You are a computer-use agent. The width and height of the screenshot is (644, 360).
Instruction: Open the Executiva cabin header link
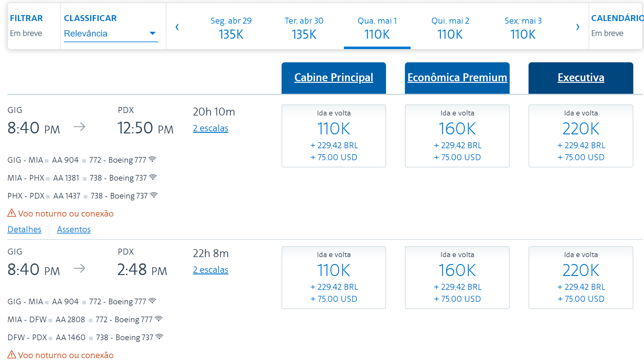[x=581, y=77]
